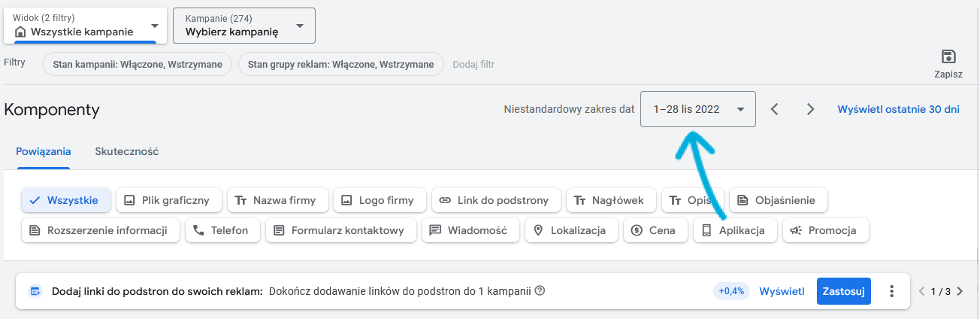
Task: Click the Wyświetl recommendation link
Action: coord(782,291)
